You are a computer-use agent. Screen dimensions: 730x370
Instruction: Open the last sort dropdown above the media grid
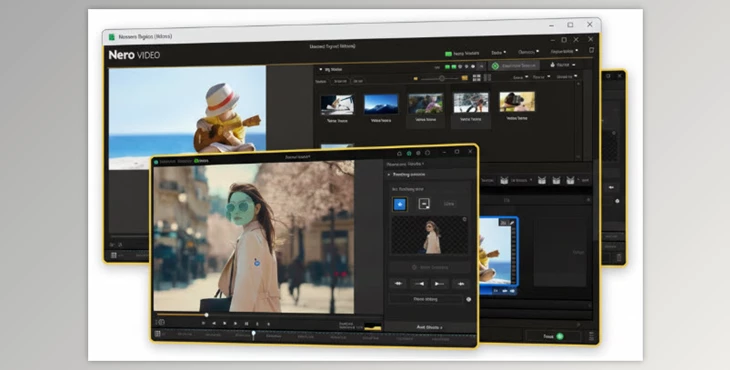coord(567,76)
